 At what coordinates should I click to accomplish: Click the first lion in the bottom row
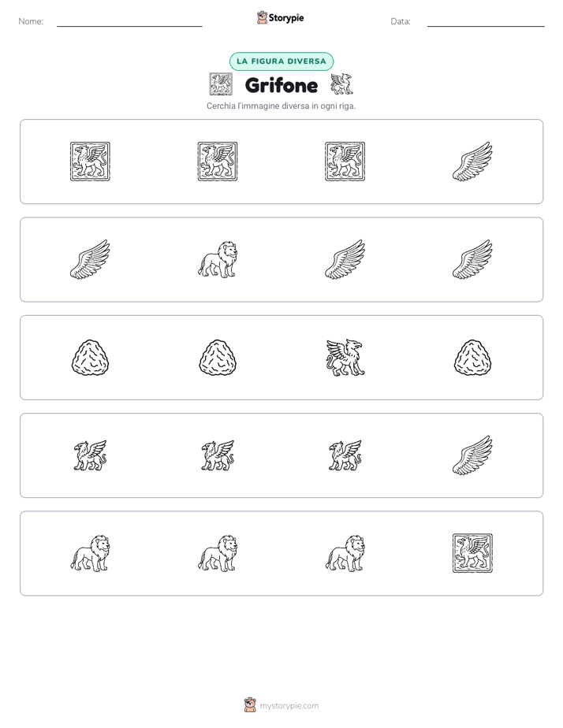click(90, 553)
